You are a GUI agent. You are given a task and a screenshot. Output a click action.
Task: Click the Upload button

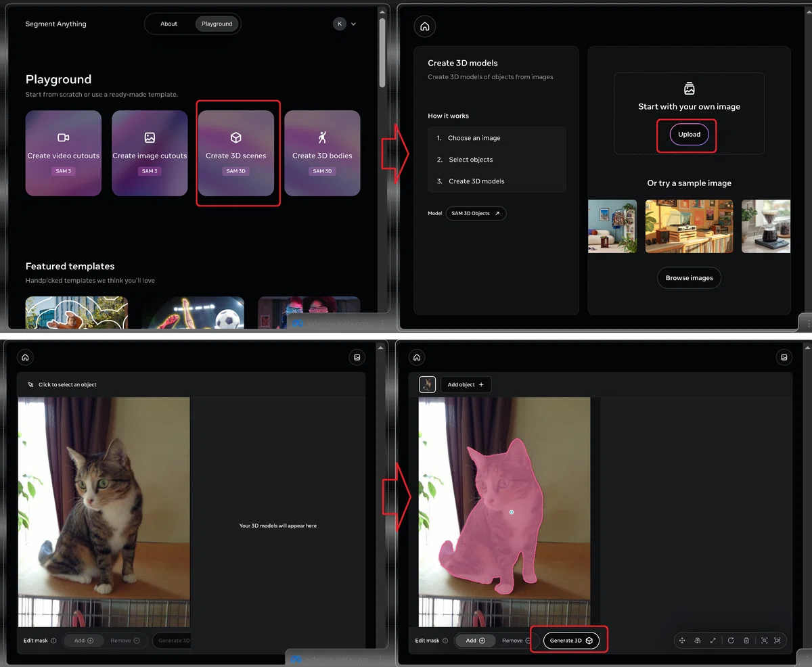tap(690, 134)
